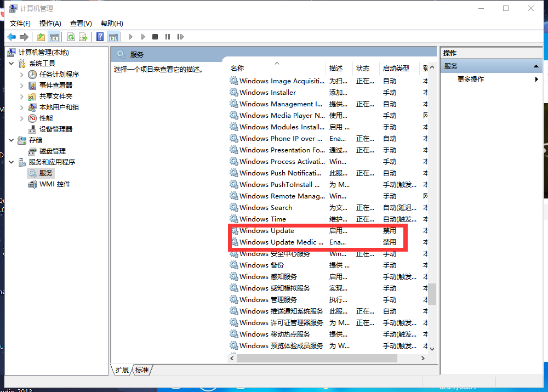
Task: Click the Refresh toolbar icon
Action: coord(71,37)
